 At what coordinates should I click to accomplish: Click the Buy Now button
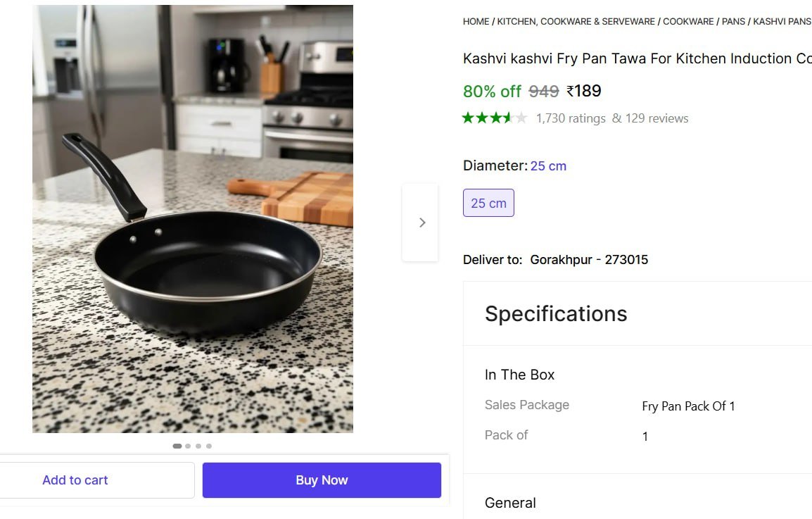[322, 480]
